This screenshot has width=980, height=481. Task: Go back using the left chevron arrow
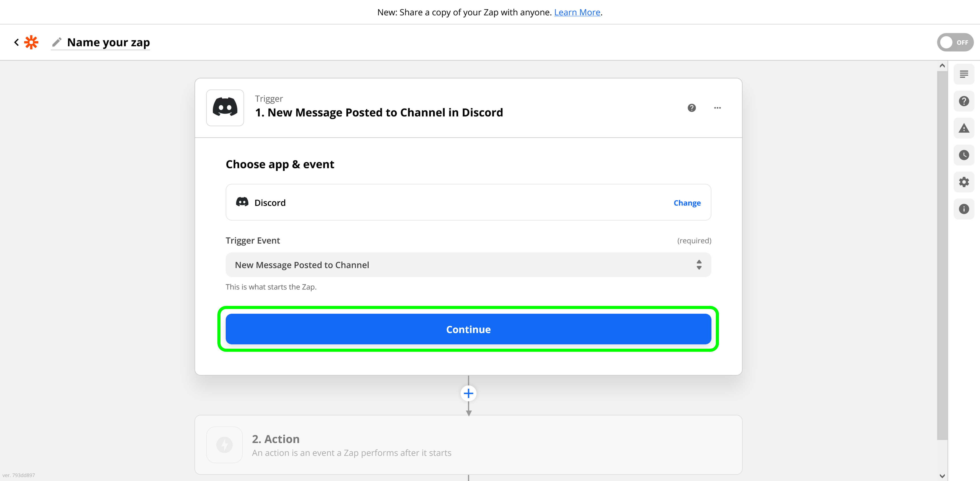pos(16,42)
